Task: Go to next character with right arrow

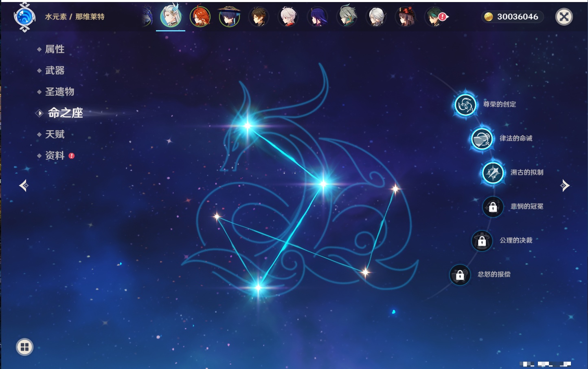Action: pos(565,186)
